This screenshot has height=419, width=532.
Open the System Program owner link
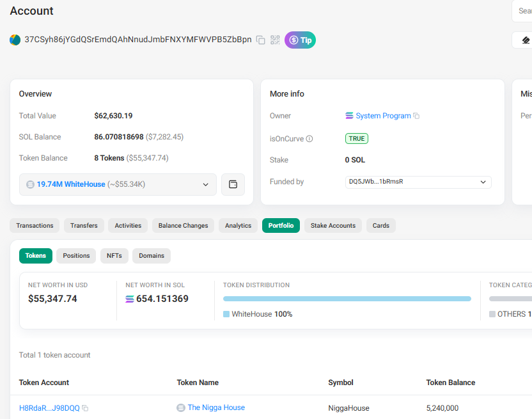tap(383, 116)
